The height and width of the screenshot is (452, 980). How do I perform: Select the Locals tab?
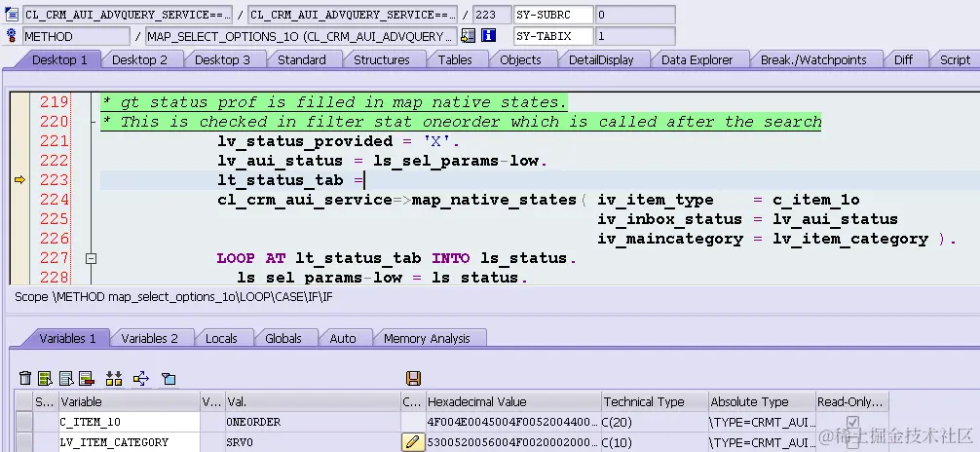click(221, 338)
